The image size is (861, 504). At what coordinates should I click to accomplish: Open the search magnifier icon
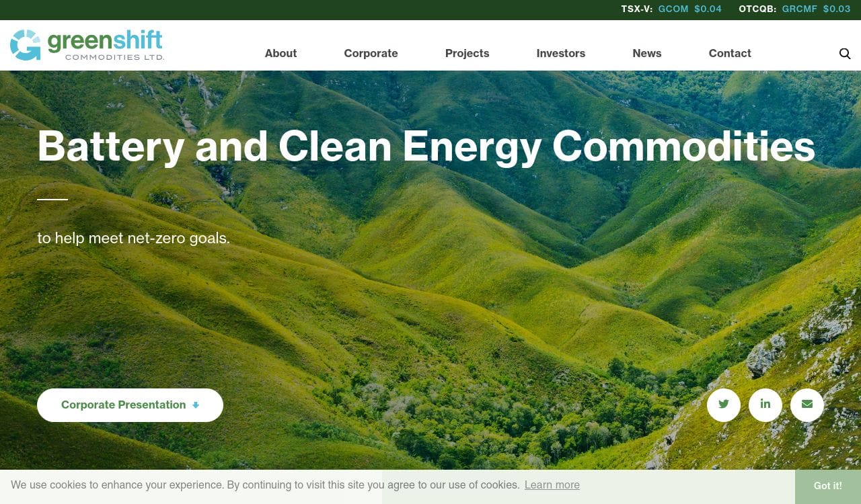click(x=845, y=54)
